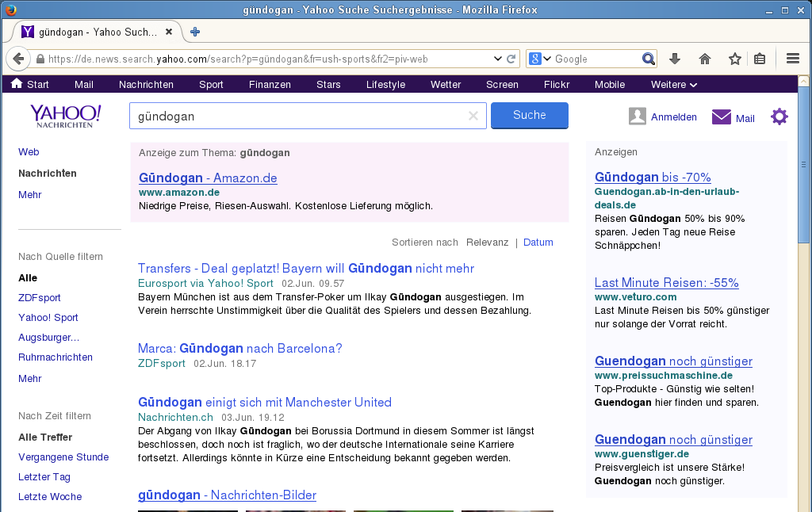Viewport: 812px width, 512px height.
Task: Filter by the Augsburger... source
Action: click(48, 338)
